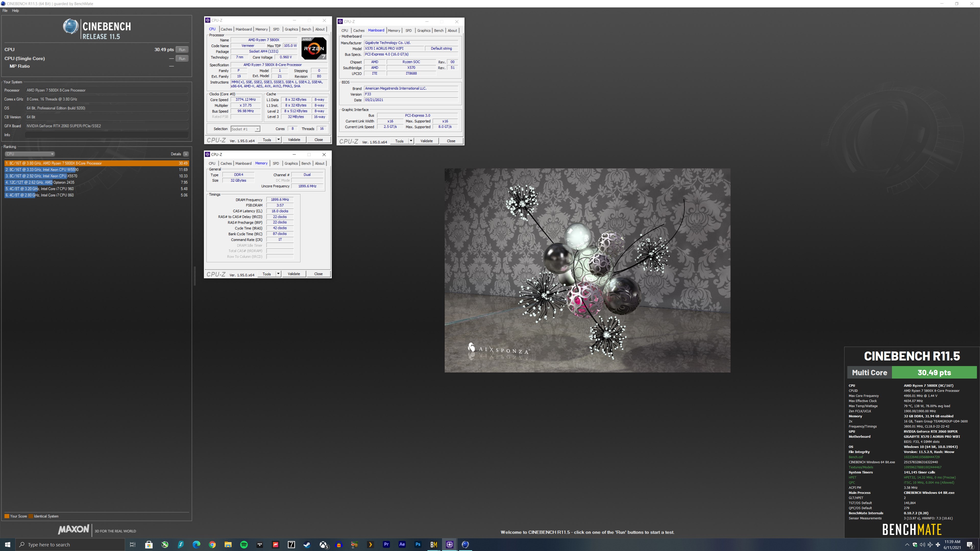Select the Intel Core i7 CPU 960 row
This screenshot has height=551, width=980.
point(97,189)
